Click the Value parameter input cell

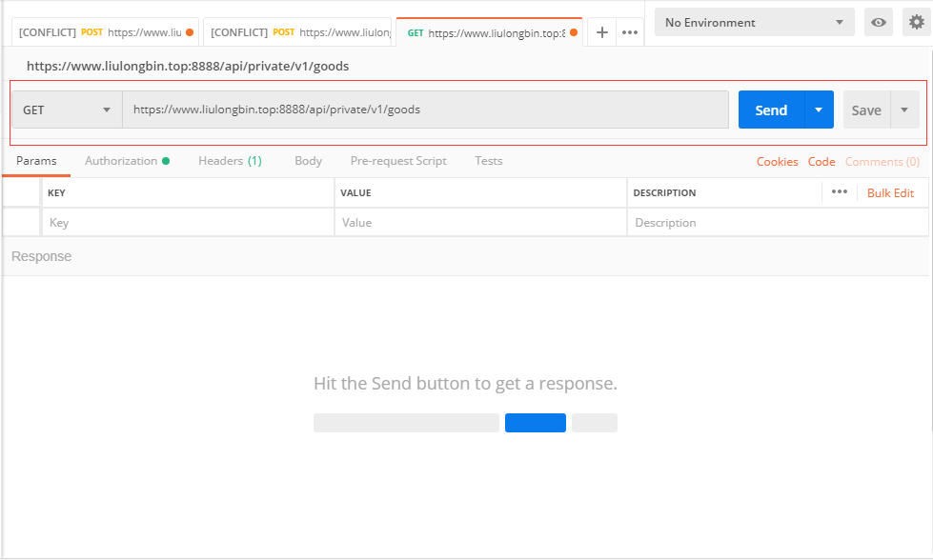point(480,222)
